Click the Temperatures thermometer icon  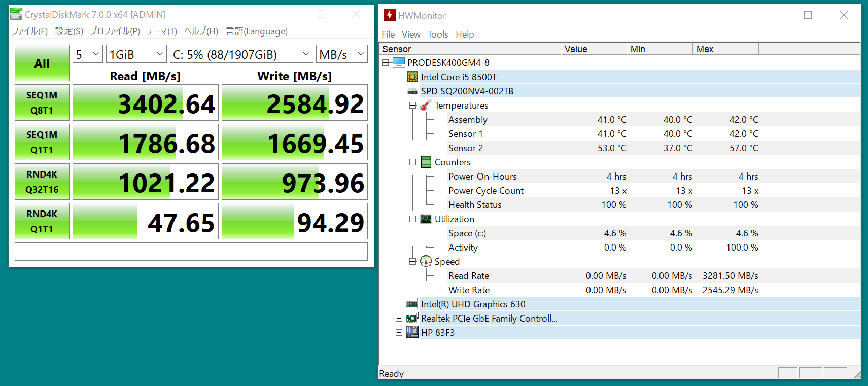tap(426, 106)
